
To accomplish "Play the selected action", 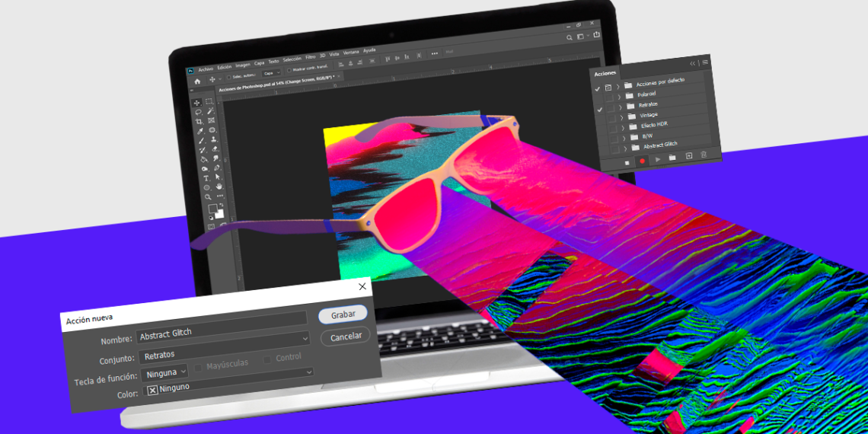I will [x=658, y=159].
